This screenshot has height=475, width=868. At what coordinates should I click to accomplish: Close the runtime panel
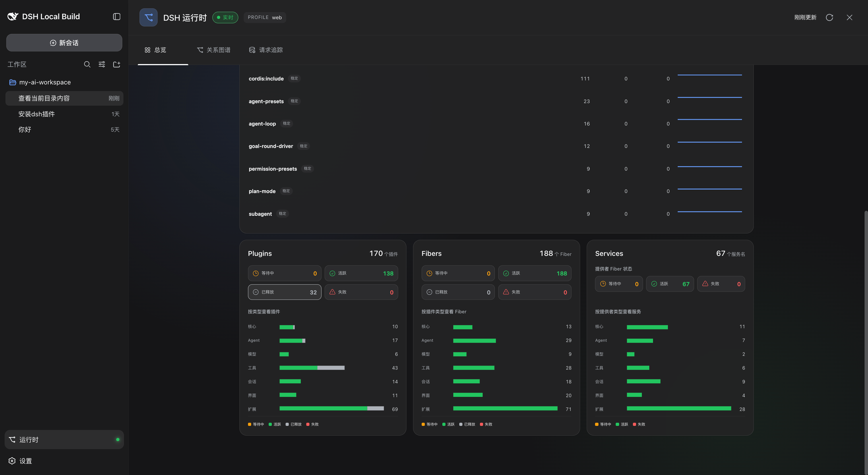849,18
